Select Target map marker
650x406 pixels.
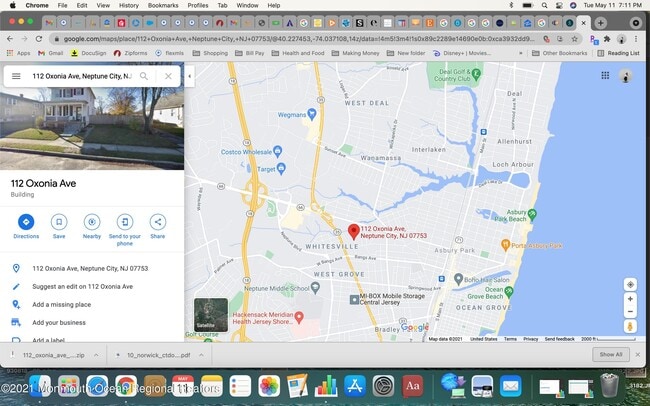click(281, 168)
